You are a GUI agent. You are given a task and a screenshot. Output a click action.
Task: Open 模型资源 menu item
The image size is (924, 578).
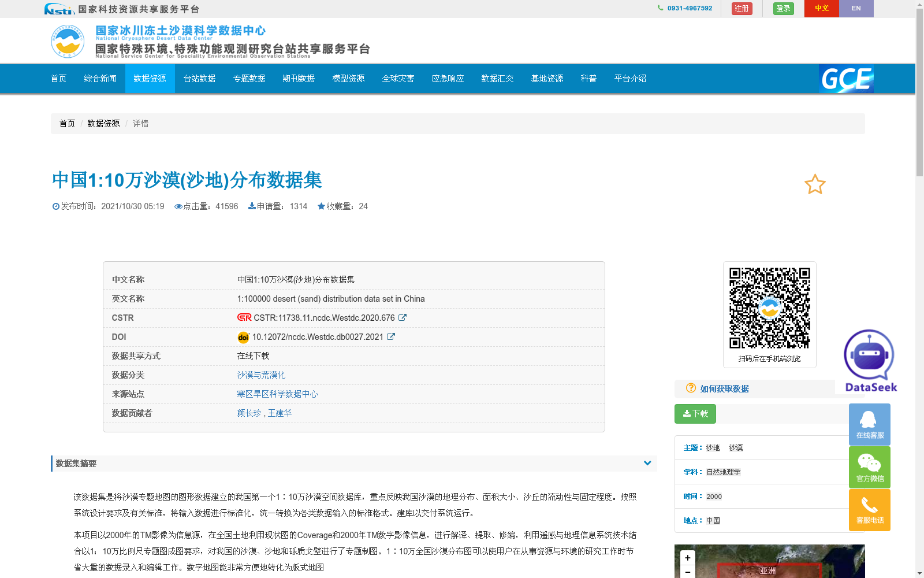pyautogui.click(x=349, y=79)
